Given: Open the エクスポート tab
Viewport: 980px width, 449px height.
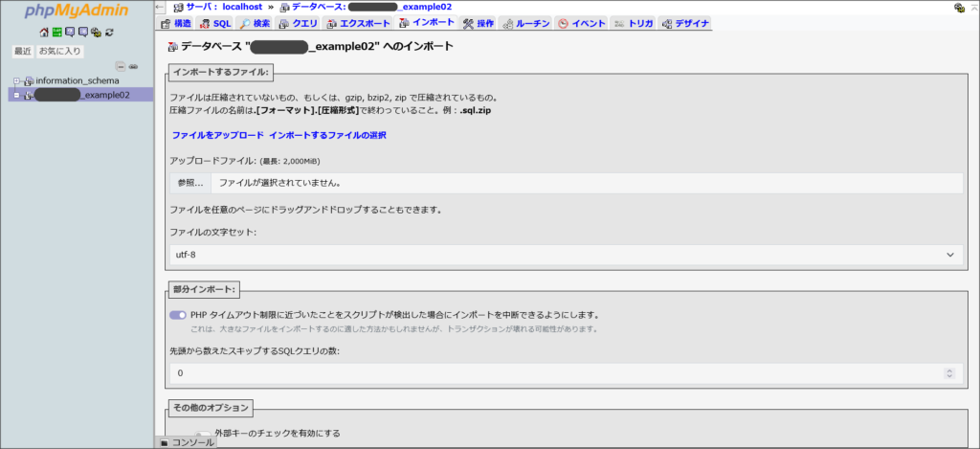Looking at the screenshot, I should click(x=359, y=24).
